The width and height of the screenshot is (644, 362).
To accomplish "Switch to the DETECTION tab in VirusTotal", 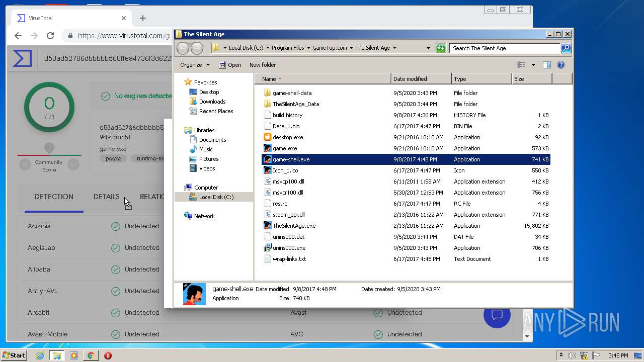I will pyautogui.click(x=54, y=197).
